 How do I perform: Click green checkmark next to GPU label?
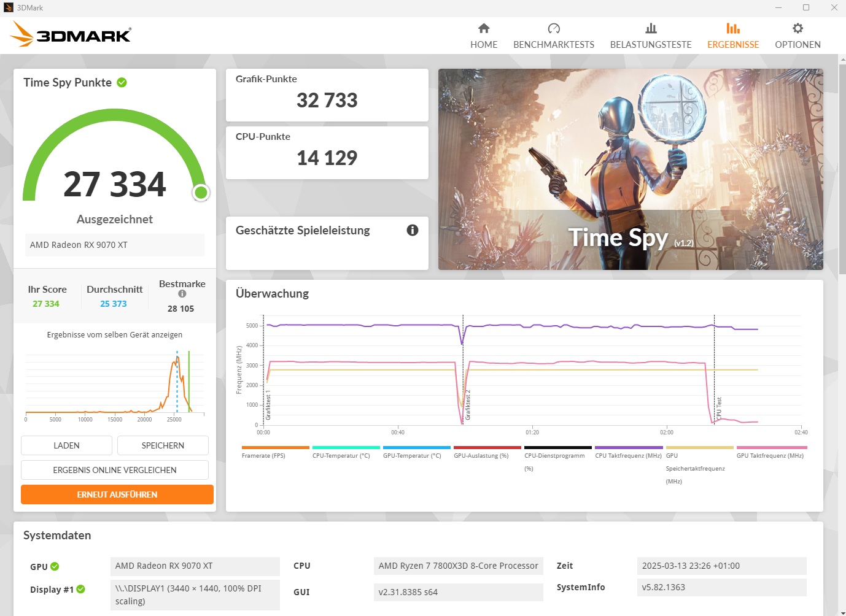click(x=55, y=566)
